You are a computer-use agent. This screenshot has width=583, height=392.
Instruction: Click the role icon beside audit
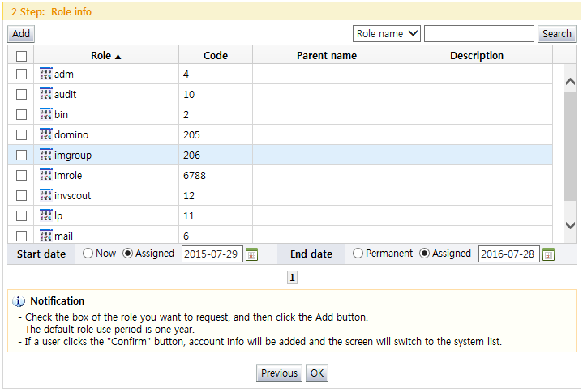(x=45, y=94)
